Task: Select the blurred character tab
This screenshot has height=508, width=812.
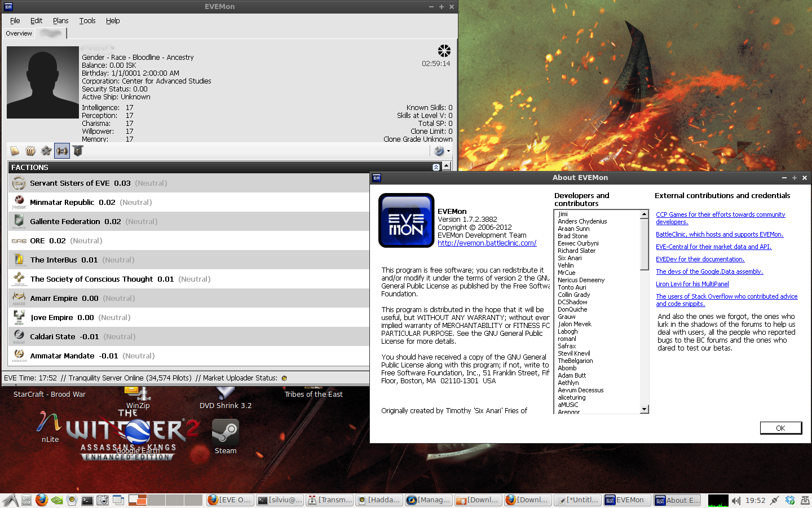Action: [x=51, y=33]
